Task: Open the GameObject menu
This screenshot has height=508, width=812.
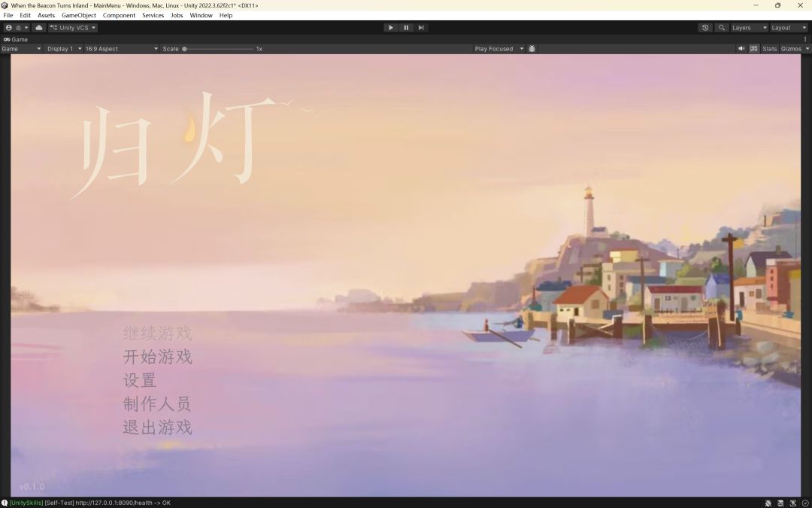Action: (79, 16)
